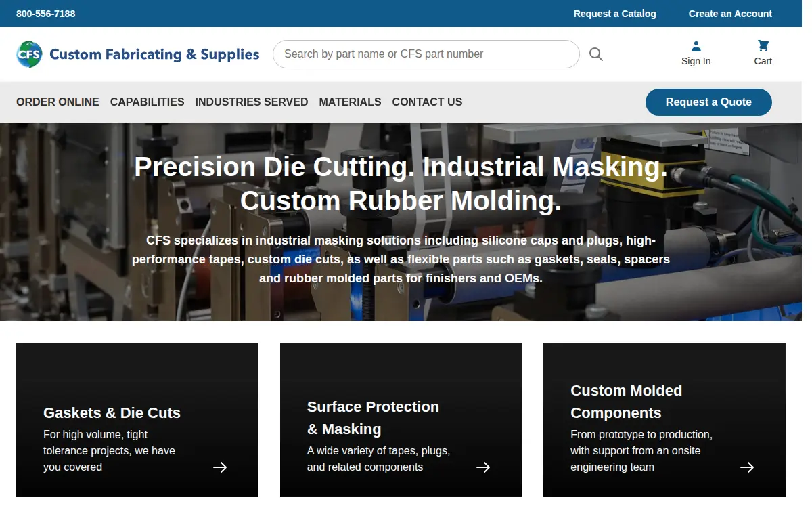Focus the part name search field

click(x=426, y=54)
